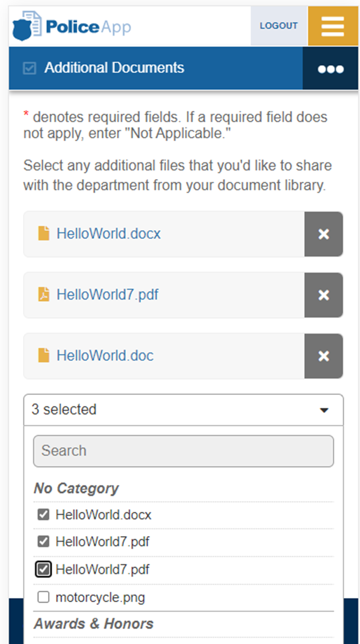Click the PoliceApp badge logo

26,26
